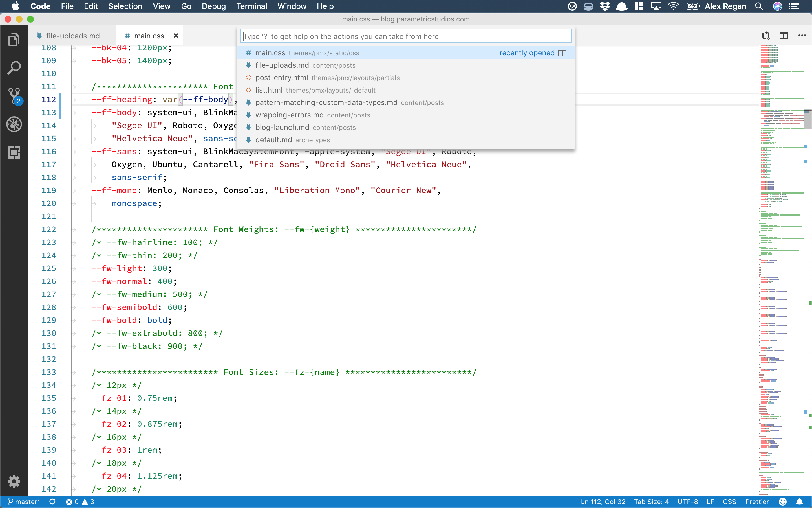812x508 pixels.
Task: Close the main.css tab
Action: pos(176,36)
